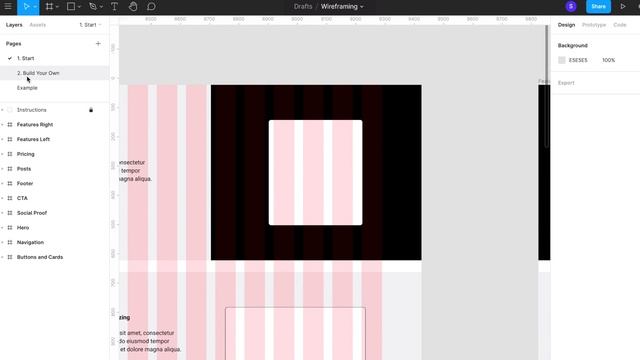Viewport: 640px width, 360px height.
Task: Click the vertical canvas scrollbar
Action: pos(547,87)
